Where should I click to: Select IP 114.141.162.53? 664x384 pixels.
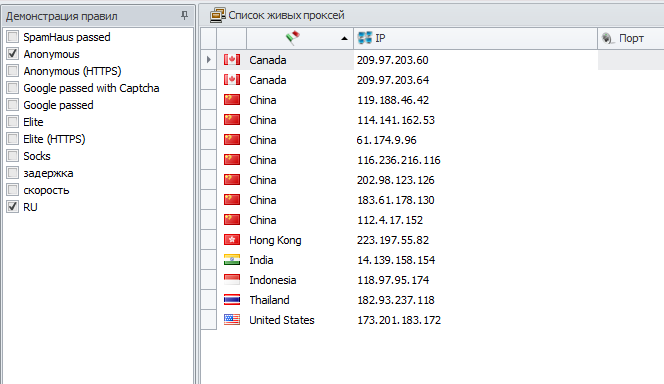[396, 120]
